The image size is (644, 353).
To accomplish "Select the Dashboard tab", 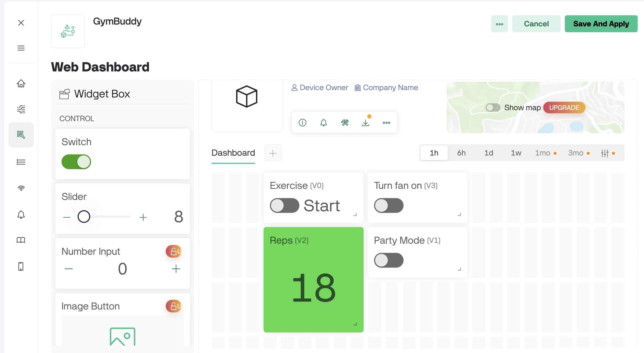I will pos(233,153).
